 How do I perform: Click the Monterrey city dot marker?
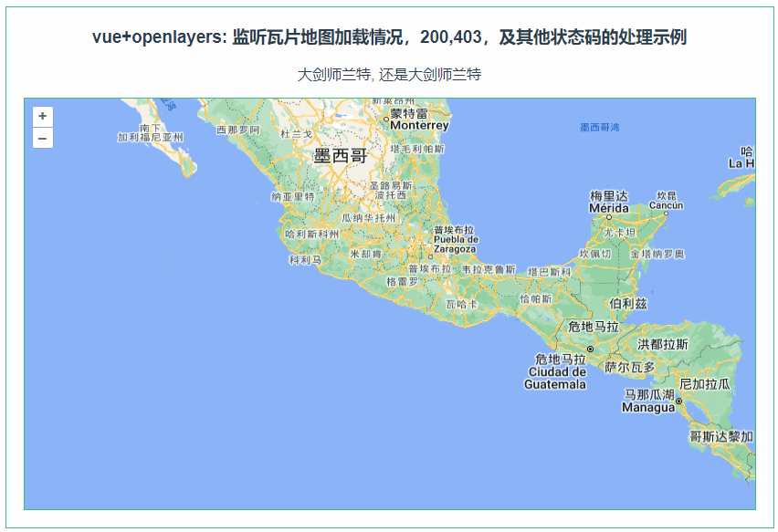(386, 119)
